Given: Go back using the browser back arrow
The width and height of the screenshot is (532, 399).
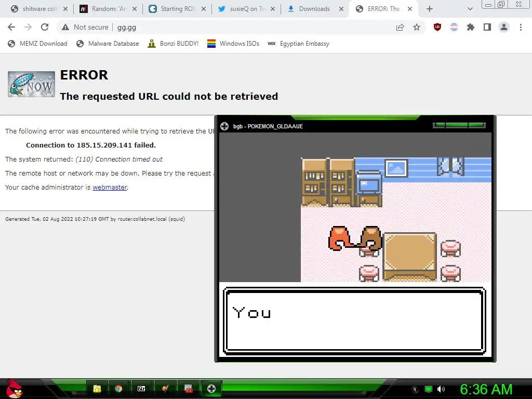Looking at the screenshot, I should tap(11, 27).
